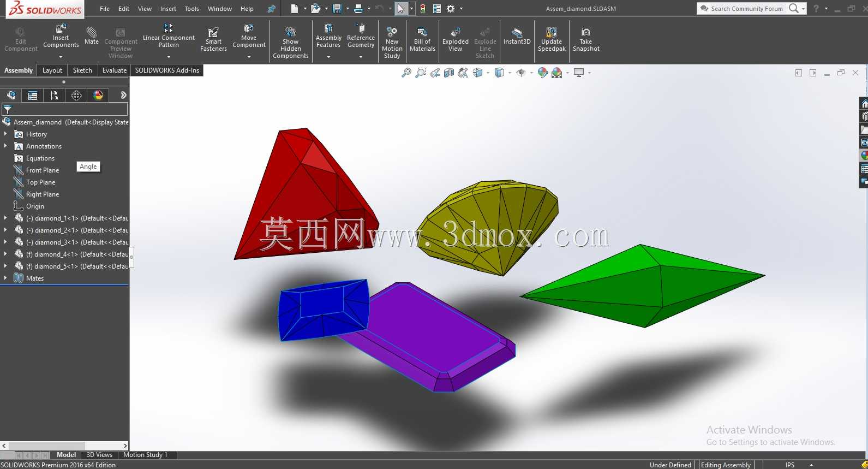The height and width of the screenshot is (469, 868).
Task: Click the Previous View icon
Action: pos(435,73)
